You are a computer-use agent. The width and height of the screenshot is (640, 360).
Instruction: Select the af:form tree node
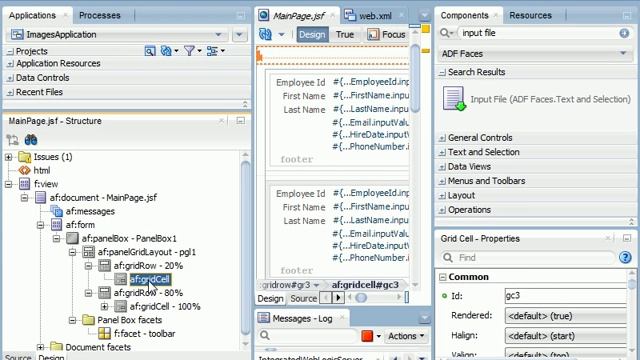tap(80, 225)
